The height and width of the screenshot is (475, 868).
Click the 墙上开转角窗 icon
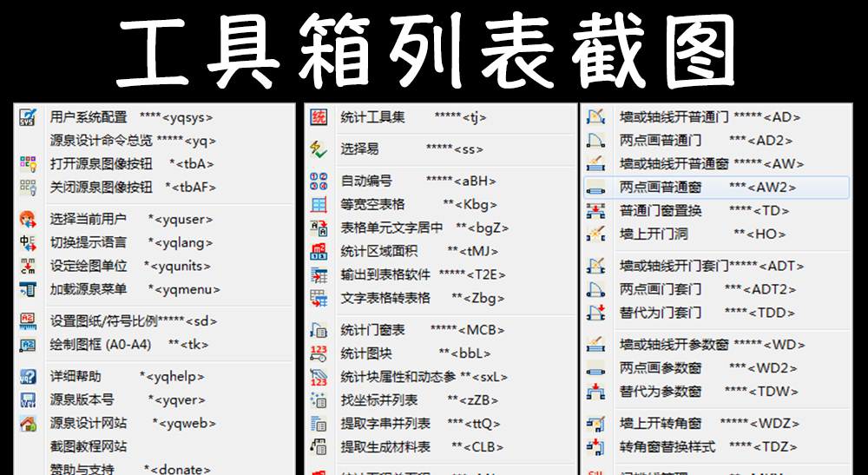point(595,423)
